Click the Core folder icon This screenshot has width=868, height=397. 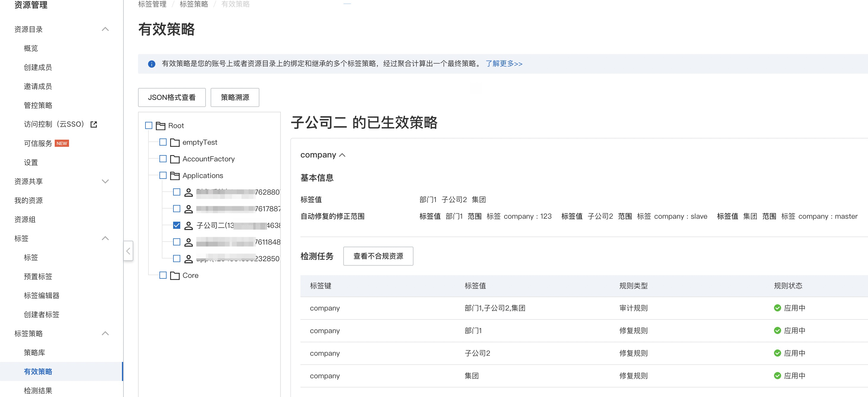(175, 275)
